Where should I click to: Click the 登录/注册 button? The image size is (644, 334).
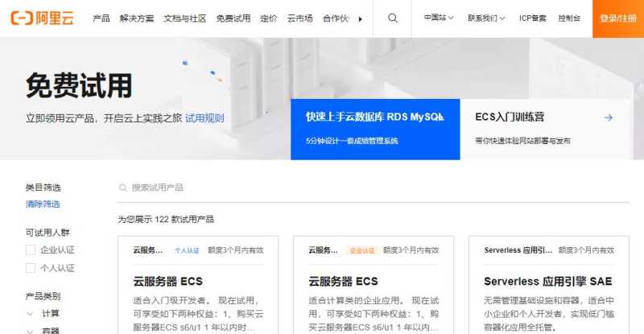[x=618, y=19]
